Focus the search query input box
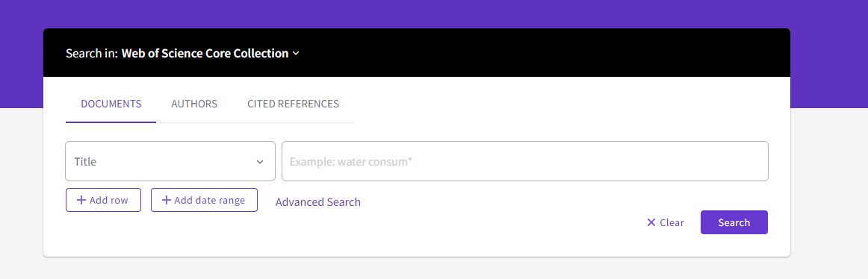Screen dimensions: 868x279 click(525, 161)
